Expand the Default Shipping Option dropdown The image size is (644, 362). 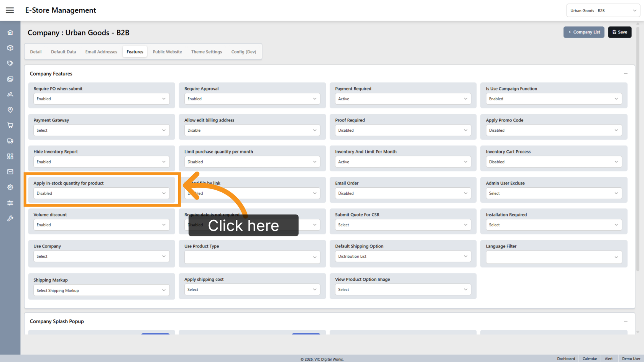403,256
